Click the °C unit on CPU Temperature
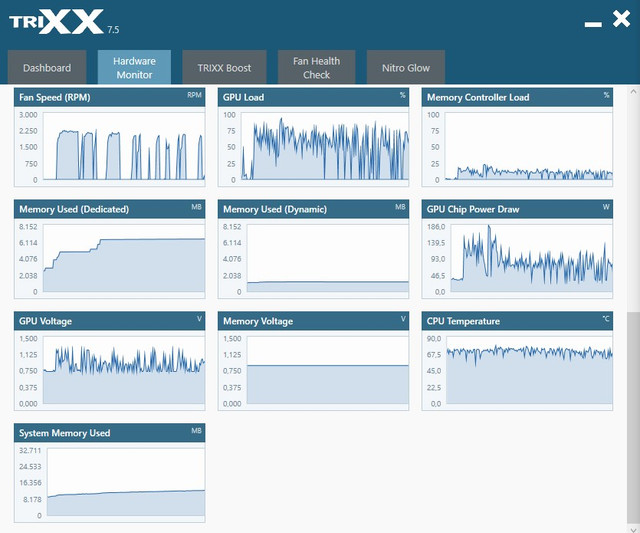 click(606, 319)
